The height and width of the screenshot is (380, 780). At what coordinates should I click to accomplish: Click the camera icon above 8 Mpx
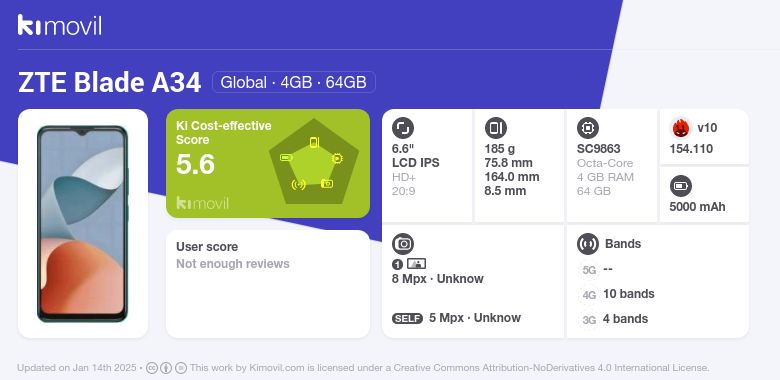403,244
